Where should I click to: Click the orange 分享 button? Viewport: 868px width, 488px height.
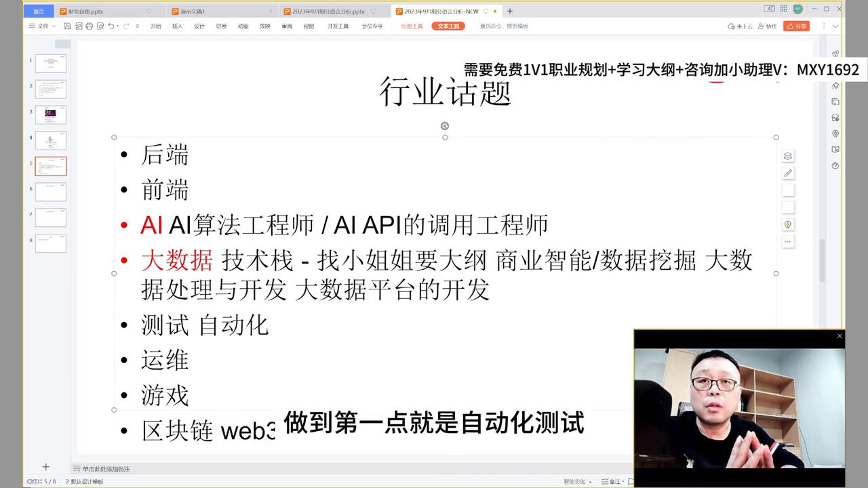(796, 26)
